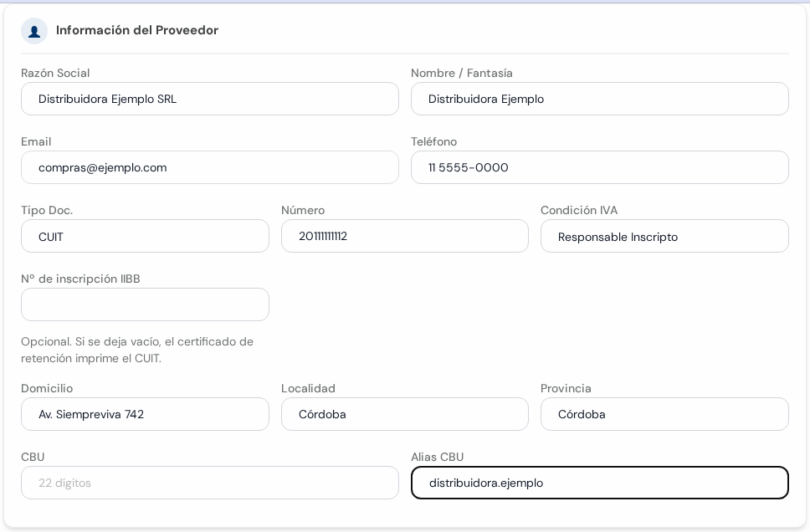Click the Número label
Screen dimensions: 810x532
click(303, 210)
